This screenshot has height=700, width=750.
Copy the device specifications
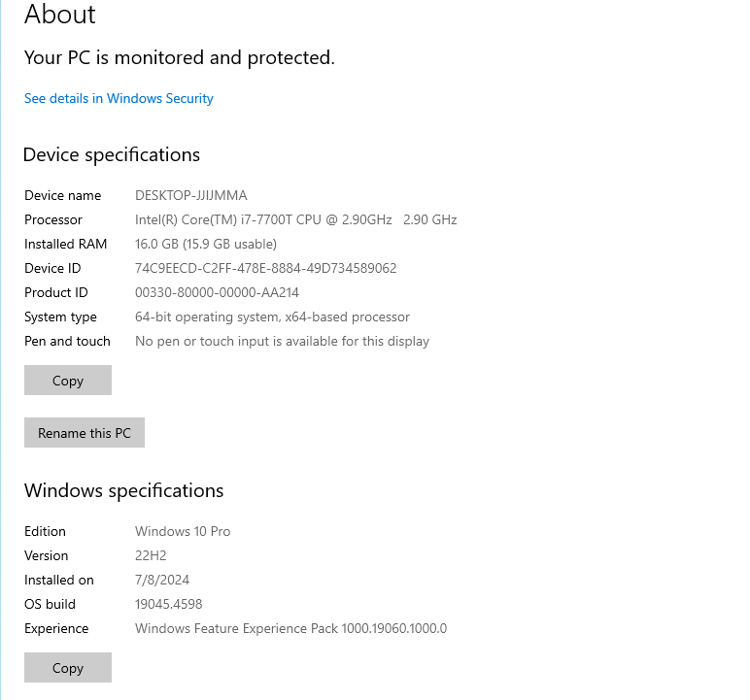(68, 381)
